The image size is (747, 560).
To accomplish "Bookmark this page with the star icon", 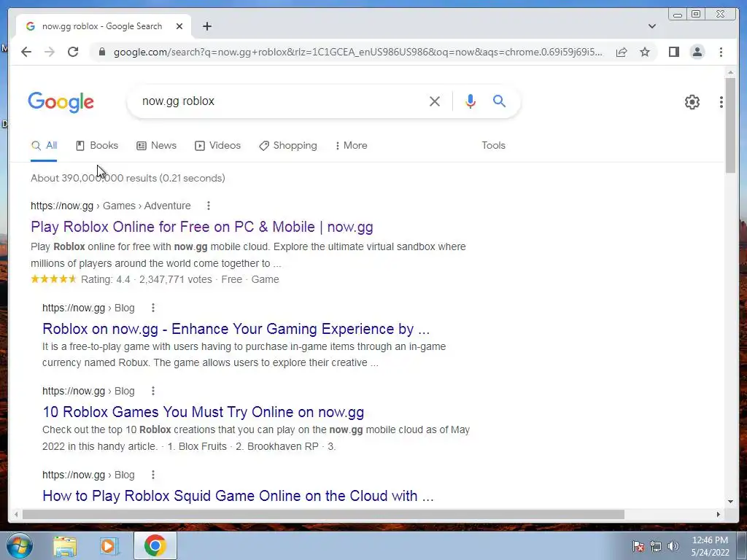I will (x=645, y=52).
